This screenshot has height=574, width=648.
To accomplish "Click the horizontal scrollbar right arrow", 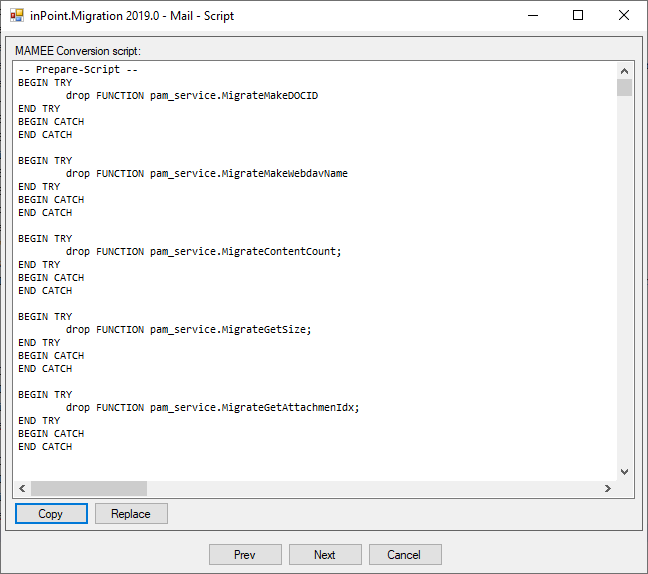I will pos(606,489).
